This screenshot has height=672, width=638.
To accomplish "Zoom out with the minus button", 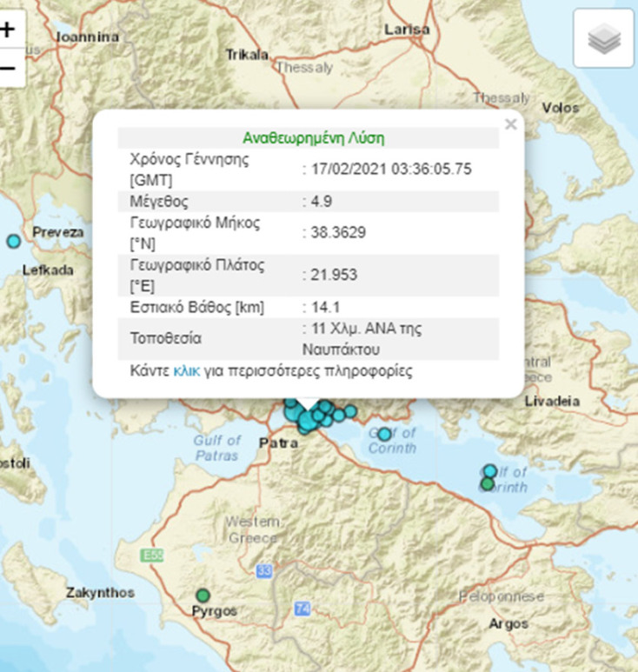I will tap(8, 68).
